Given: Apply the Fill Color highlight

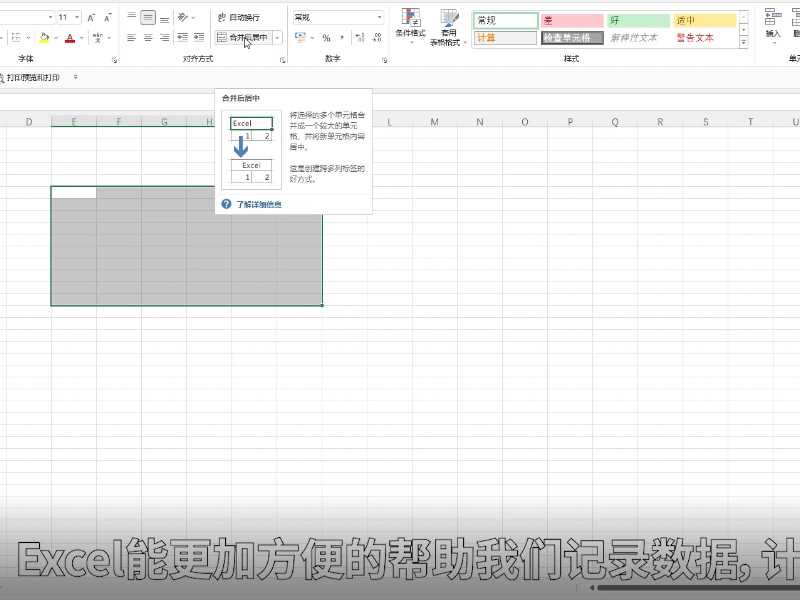Looking at the screenshot, I should point(42,37).
